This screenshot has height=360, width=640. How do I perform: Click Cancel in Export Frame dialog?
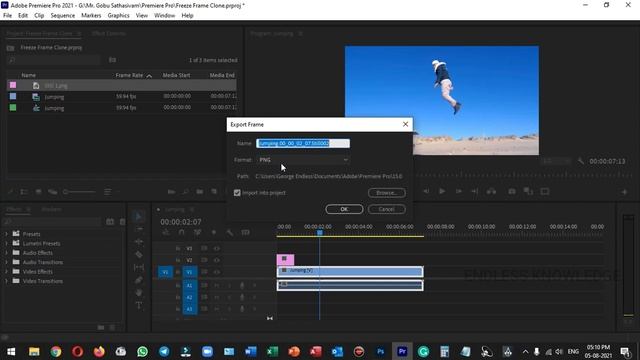tap(387, 209)
